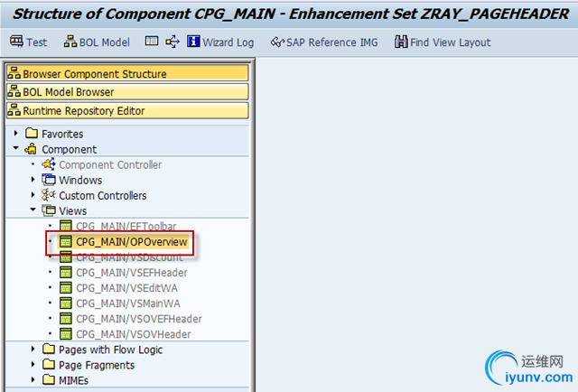Select the Component tree label
Image resolution: width=578 pixels, height=392 pixels.
click(69, 149)
